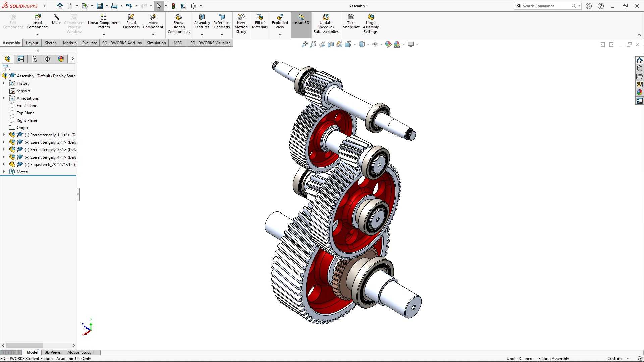Click the Home icon in the title toolbar
644x362 pixels.
[x=60, y=6]
